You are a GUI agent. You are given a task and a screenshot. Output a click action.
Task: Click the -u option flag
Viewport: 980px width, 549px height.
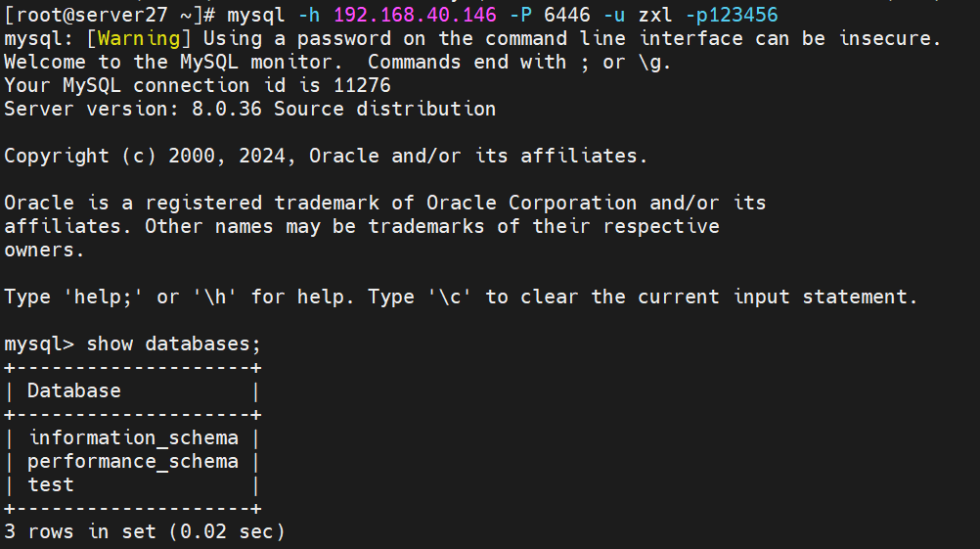(614, 15)
